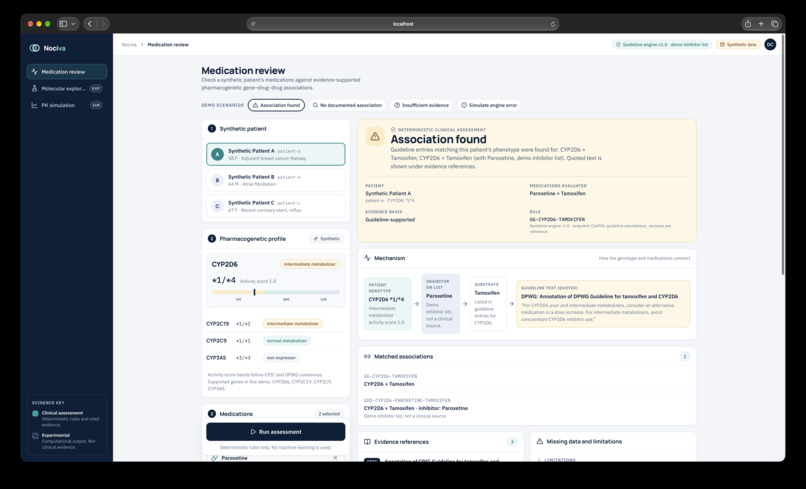Screen dimensions: 806x489
Task: Open the Safari sidebar dropdown arrow
Action: pyautogui.click(x=74, y=24)
